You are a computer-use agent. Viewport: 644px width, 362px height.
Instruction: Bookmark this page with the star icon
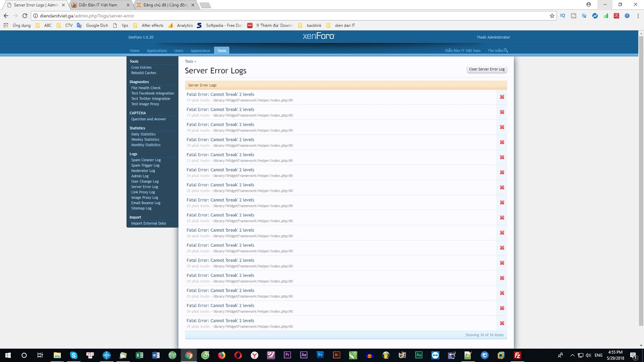tap(552, 16)
